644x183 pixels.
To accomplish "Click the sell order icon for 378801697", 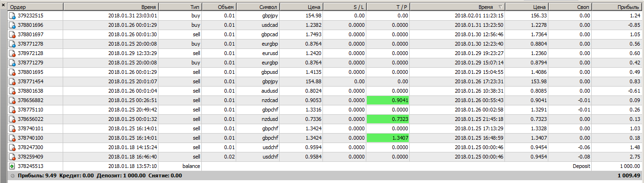I will (x=12, y=34).
